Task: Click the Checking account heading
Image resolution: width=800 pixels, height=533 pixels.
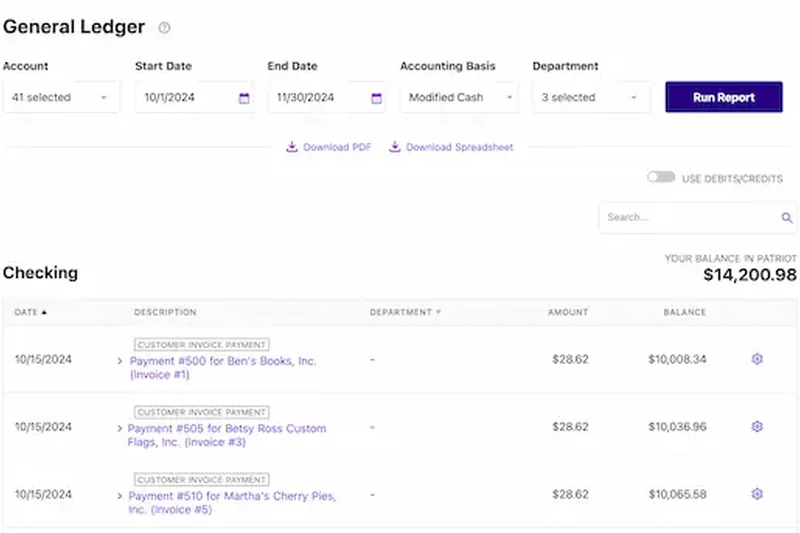Action: [40, 273]
